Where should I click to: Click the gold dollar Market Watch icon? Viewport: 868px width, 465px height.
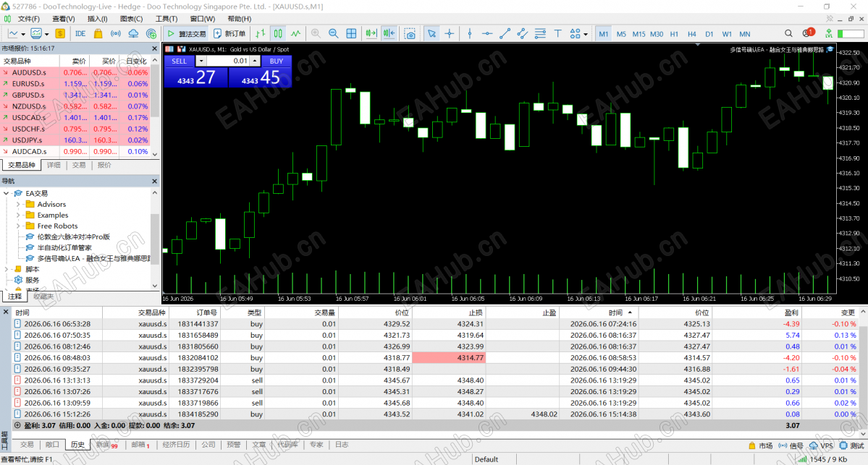click(60, 34)
